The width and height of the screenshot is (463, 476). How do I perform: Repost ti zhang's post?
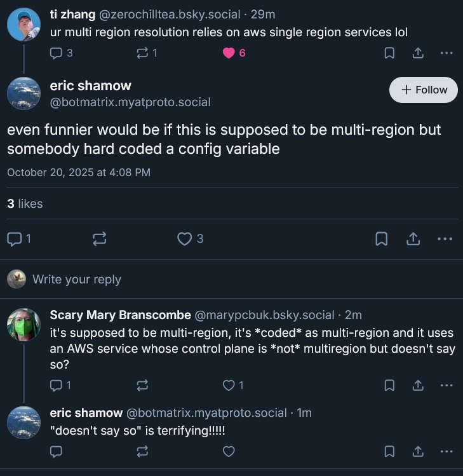click(x=142, y=53)
